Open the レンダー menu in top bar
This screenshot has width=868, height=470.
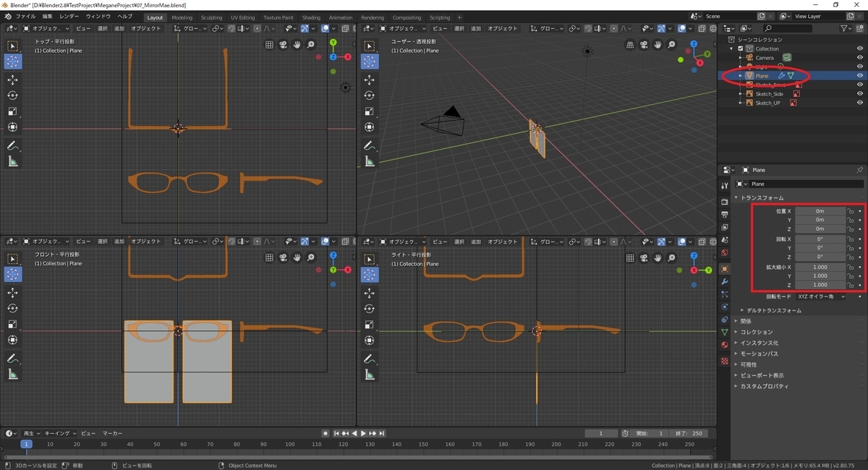click(69, 17)
